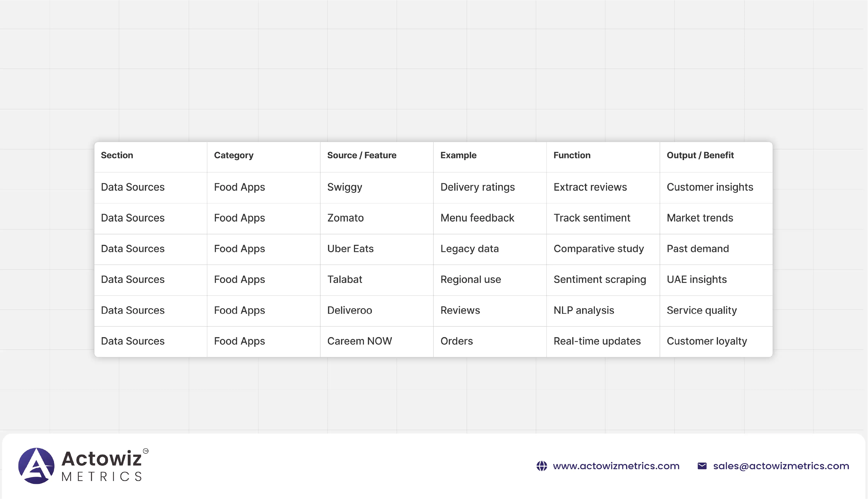This screenshot has height=499, width=868.
Task: Click the Deliveroo cell
Action: [349, 311]
